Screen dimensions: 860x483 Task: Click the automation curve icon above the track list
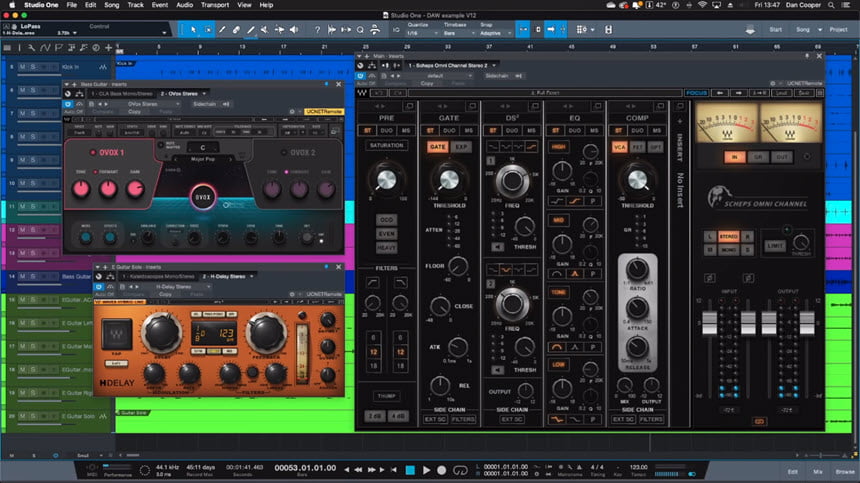tap(45, 48)
